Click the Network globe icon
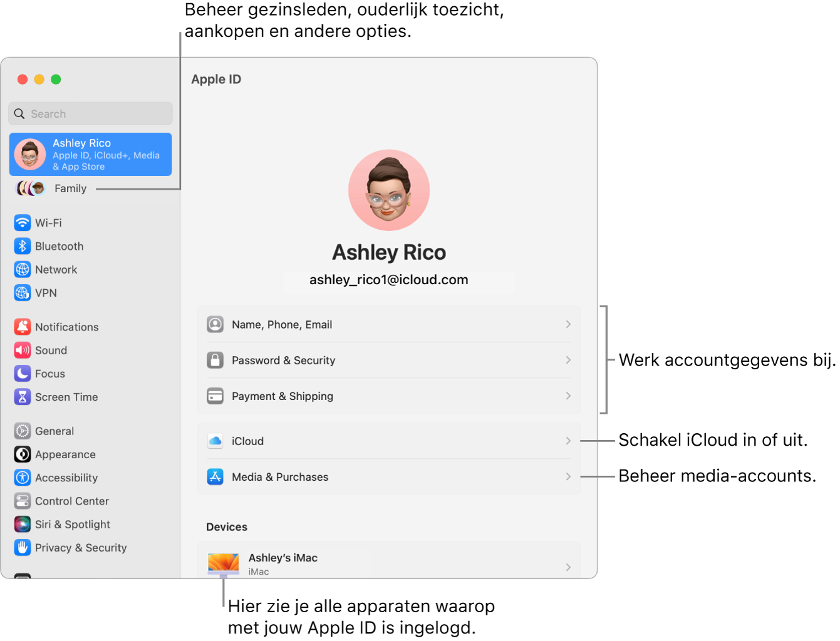840x641 pixels. coord(23,269)
